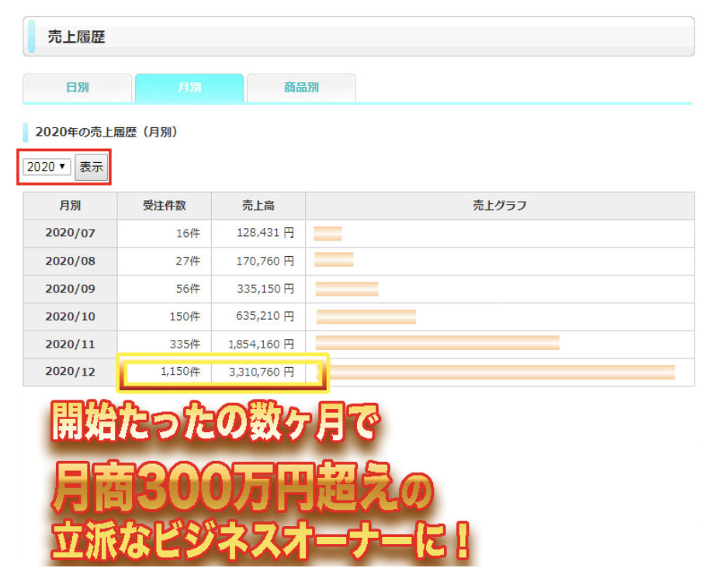728x568 pixels.
Task: Select the 月別 tab
Action: point(189,87)
